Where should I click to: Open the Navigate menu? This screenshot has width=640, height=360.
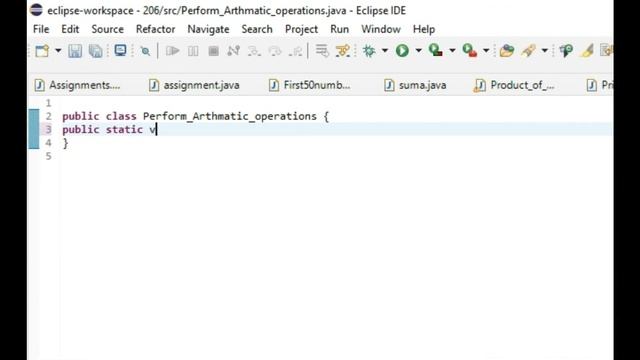point(209,29)
